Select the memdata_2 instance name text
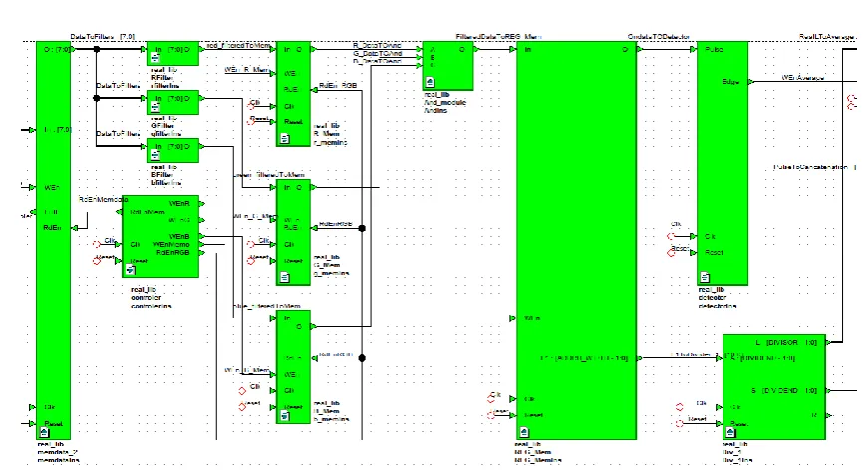868x472 pixels. 57,452
